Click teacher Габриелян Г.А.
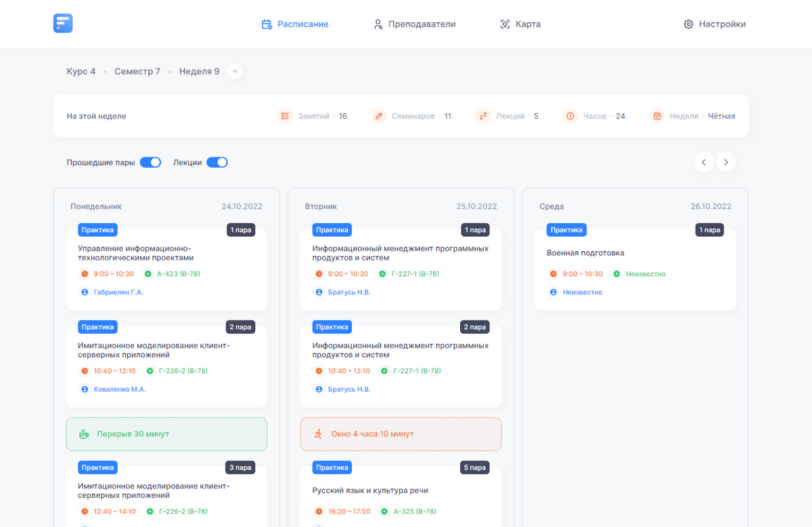812x527 pixels. tap(118, 292)
